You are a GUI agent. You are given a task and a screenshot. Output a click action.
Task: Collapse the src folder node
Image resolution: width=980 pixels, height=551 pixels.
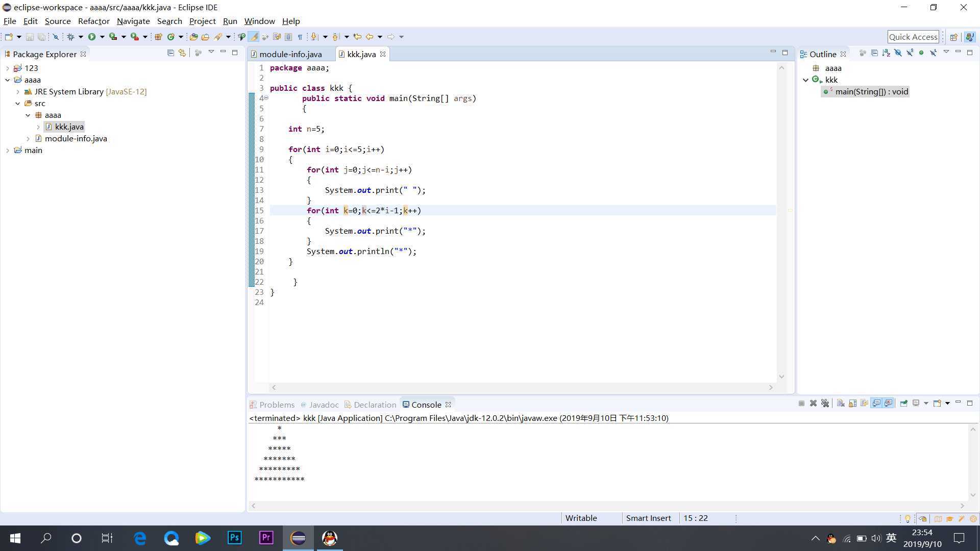pos(18,104)
